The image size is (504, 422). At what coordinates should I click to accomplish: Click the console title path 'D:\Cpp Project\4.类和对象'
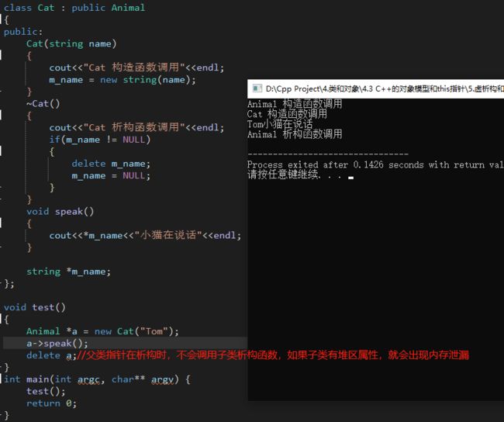312,88
